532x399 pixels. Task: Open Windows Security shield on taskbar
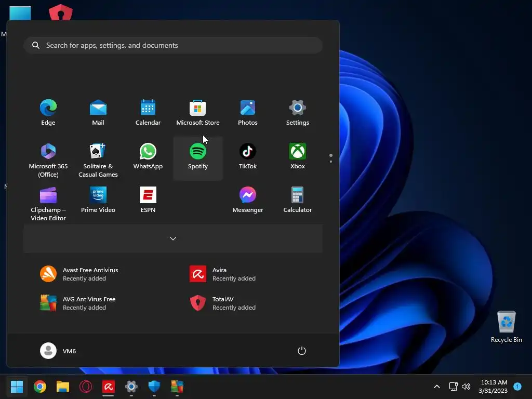154,387
